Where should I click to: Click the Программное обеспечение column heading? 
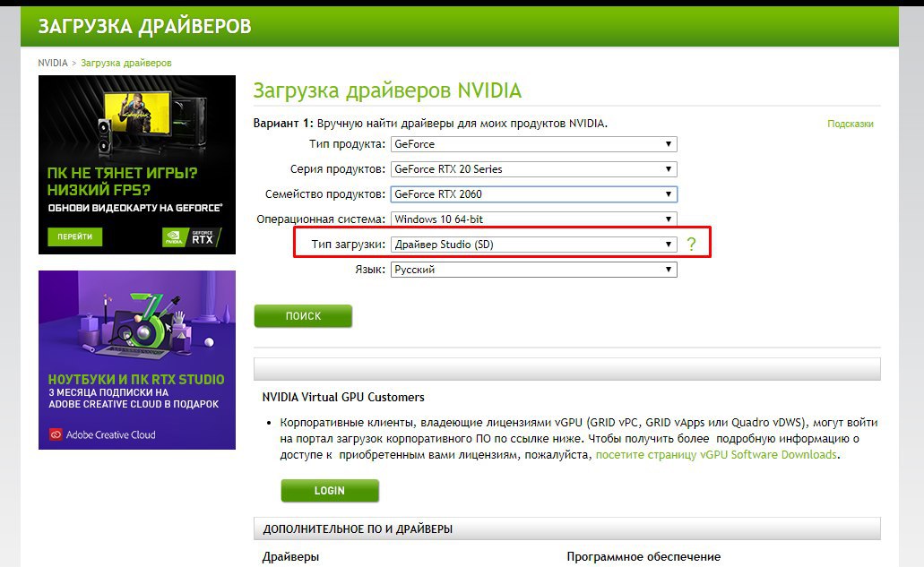(x=643, y=556)
